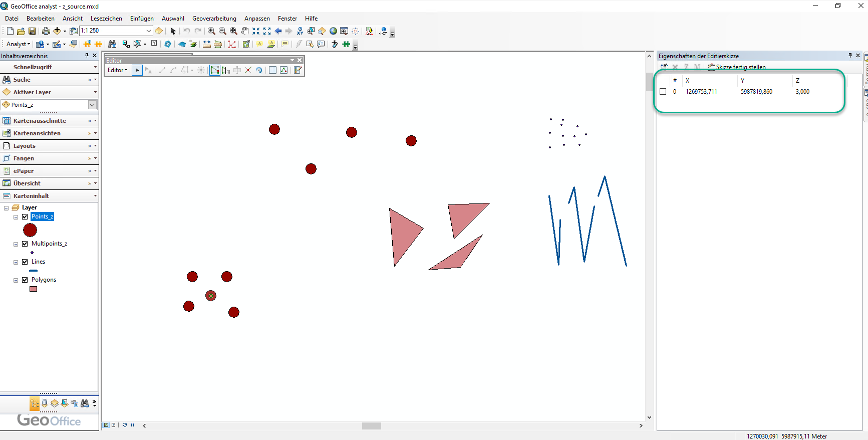Viewport: 868px width, 440px height.
Task: Collapse the Polygons layer tree node
Action: click(x=16, y=281)
